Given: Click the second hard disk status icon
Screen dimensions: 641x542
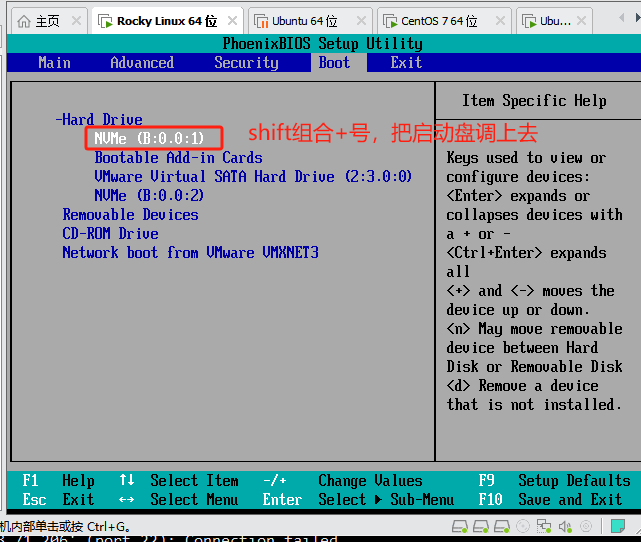Looking at the screenshot, I should coord(481,526).
